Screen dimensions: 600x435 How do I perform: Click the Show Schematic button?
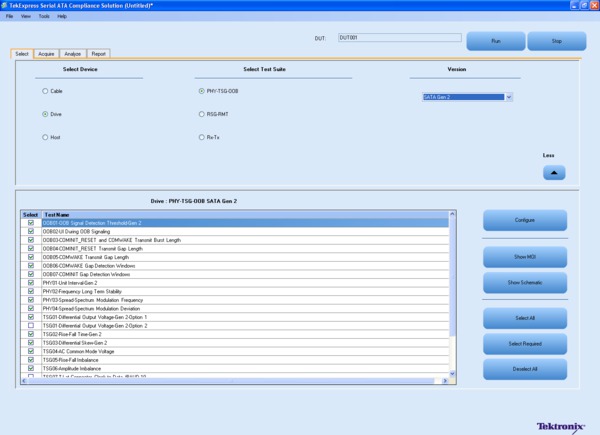[525, 282]
